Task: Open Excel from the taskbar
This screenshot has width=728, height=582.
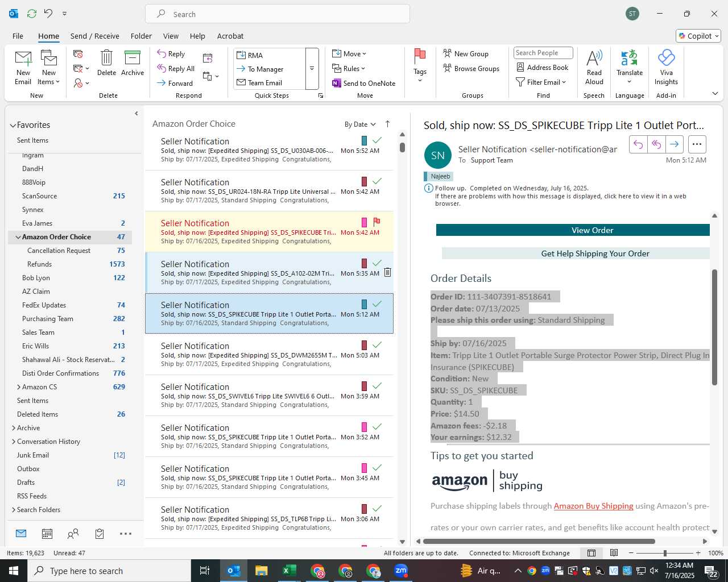Action: point(288,571)
